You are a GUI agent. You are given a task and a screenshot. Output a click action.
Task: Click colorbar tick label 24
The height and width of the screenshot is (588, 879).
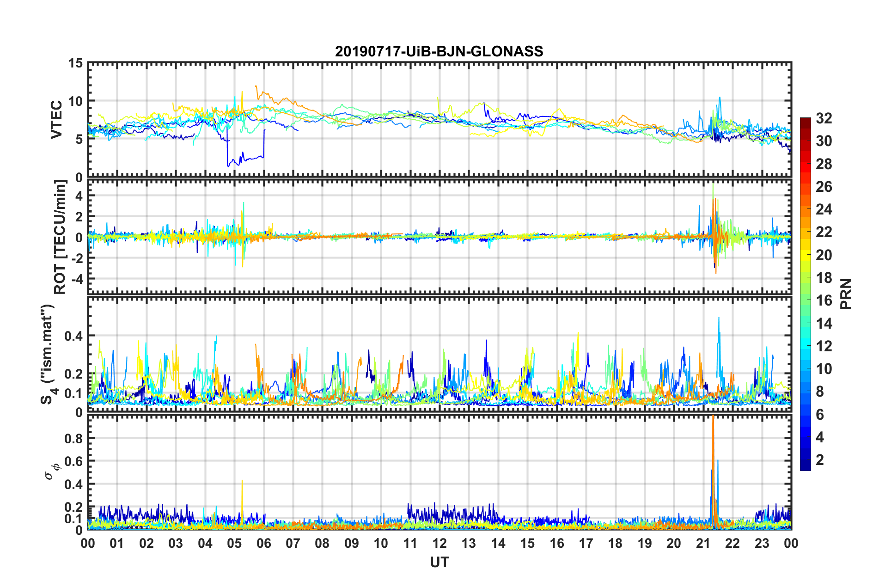(x=824, y=209)
